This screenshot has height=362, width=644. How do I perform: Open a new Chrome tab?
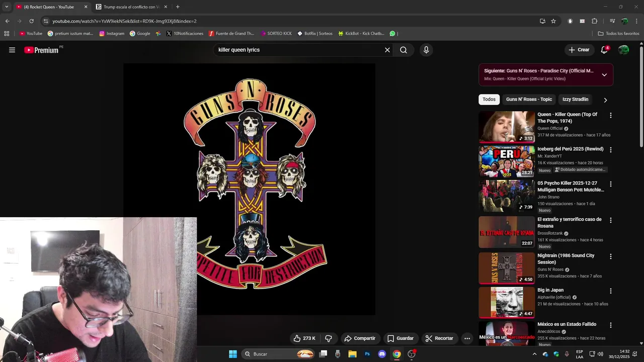coord(178,7)
